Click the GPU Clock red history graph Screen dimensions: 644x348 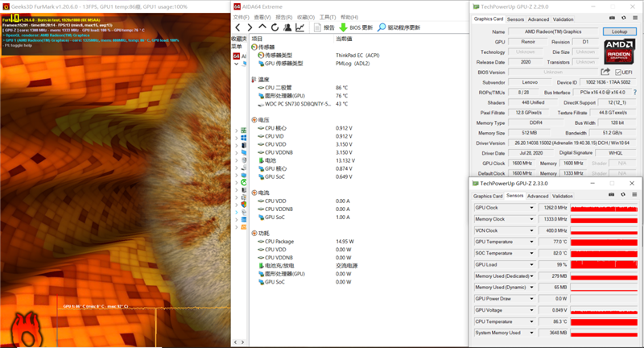point(604,208)
